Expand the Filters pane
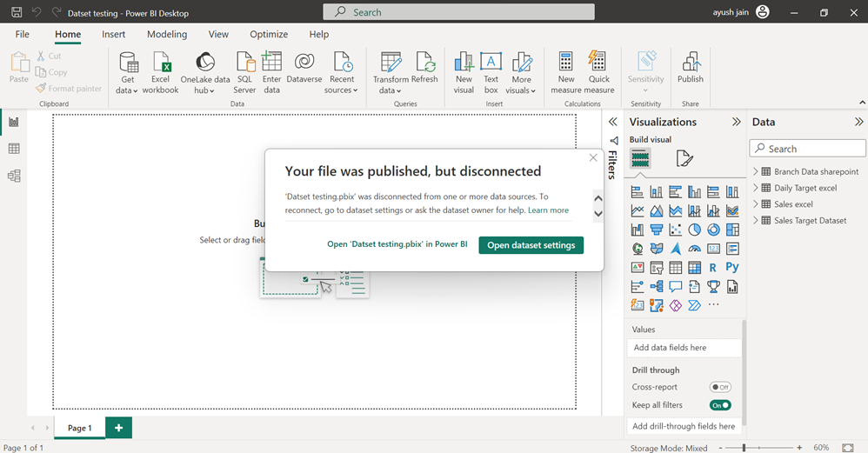 coord(613,122)
